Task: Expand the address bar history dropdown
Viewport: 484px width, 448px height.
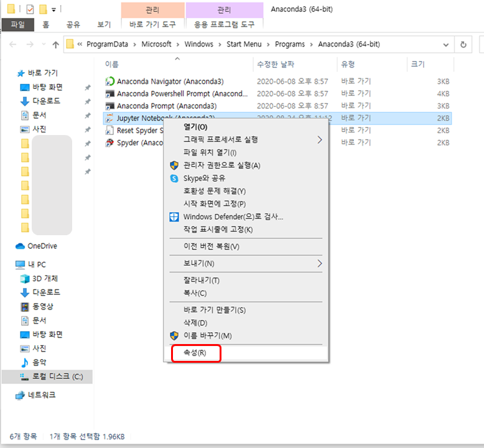Action: point(445,45)
